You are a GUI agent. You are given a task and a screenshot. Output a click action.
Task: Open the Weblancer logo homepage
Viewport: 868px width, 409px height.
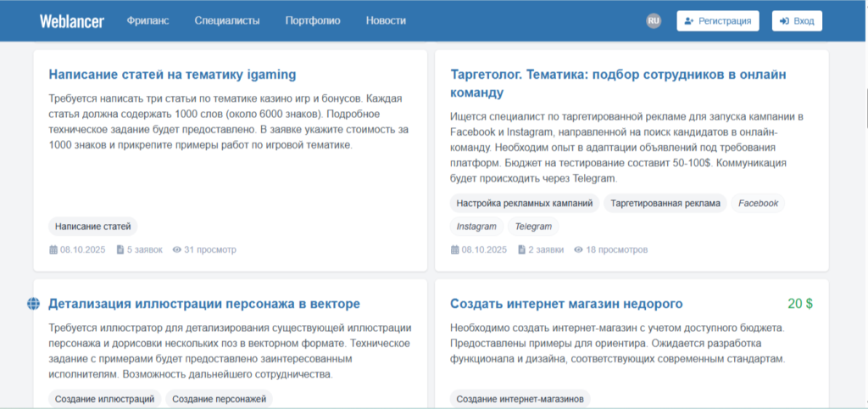[x=72, y=21]
